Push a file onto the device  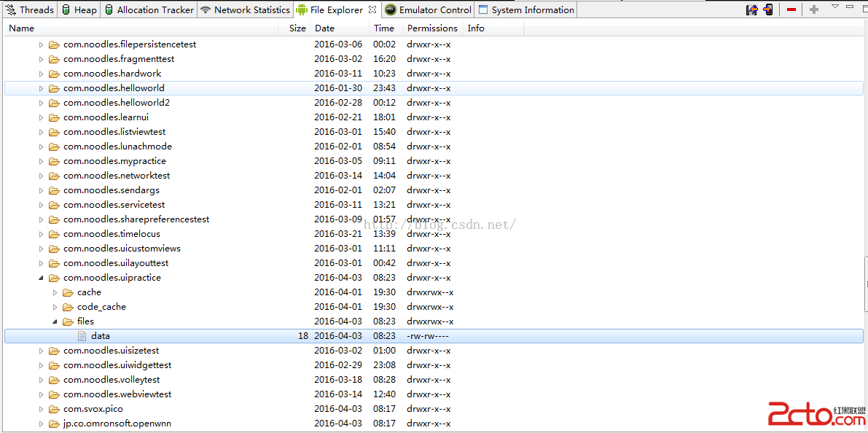pos(768,9)
